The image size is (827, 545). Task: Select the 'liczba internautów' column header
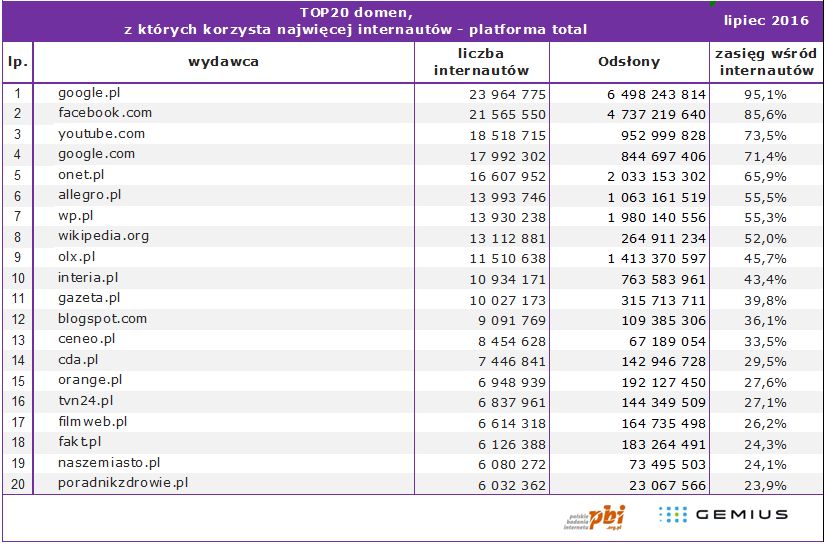[481, 62]
